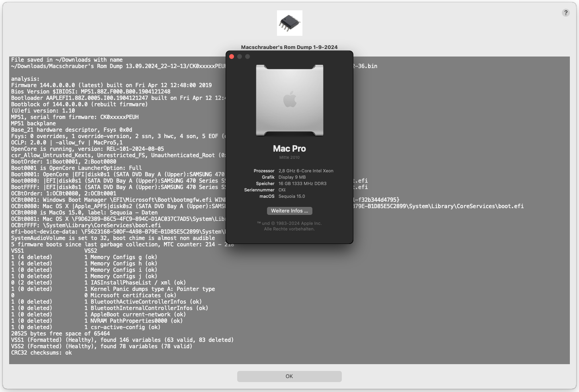This screenshot has width=579, height=392.
Task: Click the 'Bootblock of 144.0.0.0.0' line
Action: click(79, 104)
